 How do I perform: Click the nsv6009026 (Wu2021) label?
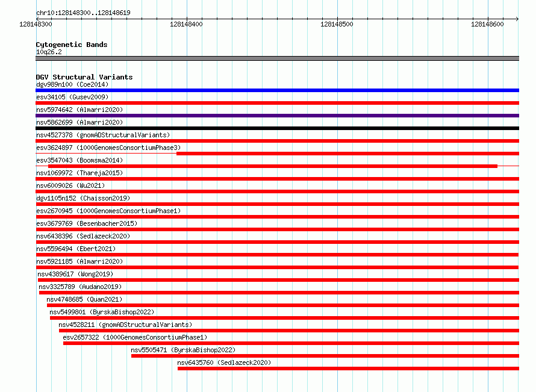pos(70,185)
